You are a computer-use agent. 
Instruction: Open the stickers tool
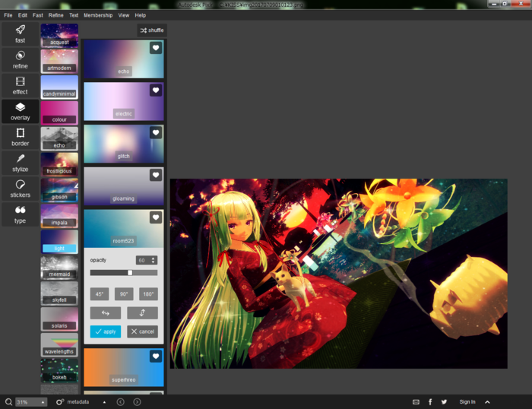20,189
